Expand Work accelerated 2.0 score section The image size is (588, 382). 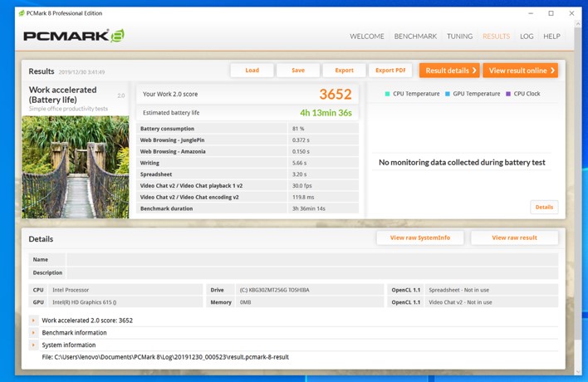(33, 321)
